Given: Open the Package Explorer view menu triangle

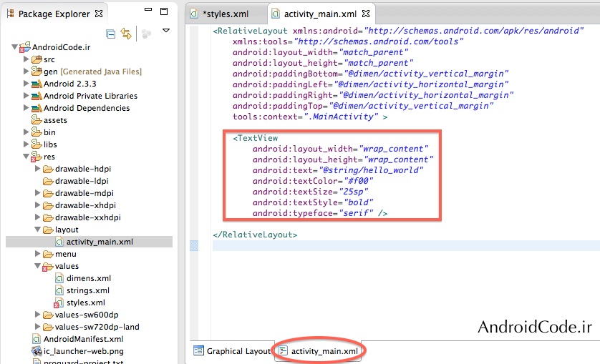Looking at the screenshot, I should 166,31.
